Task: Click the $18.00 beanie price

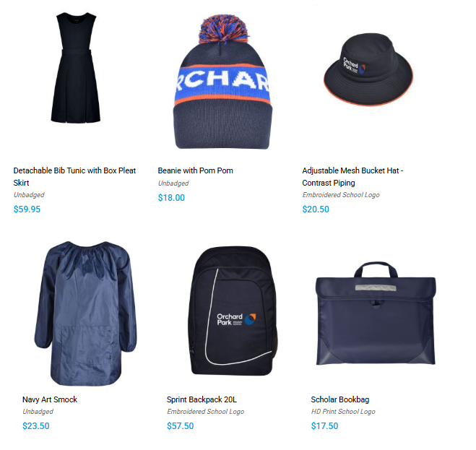Action: pyautogui.click(x=171, y=198)
